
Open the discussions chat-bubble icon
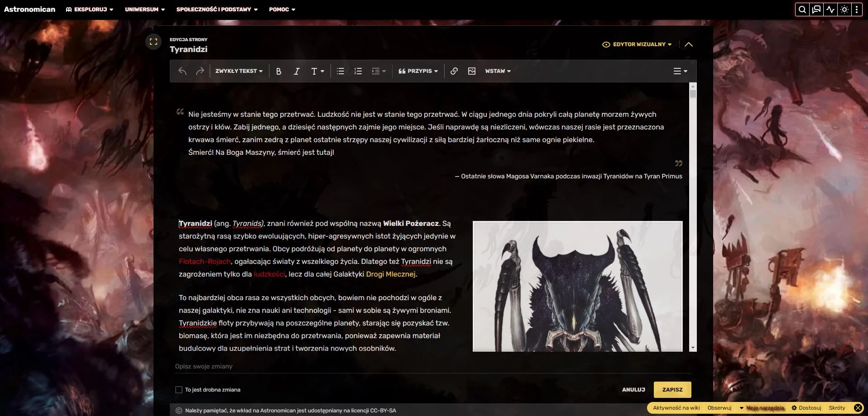pos(816,10)
